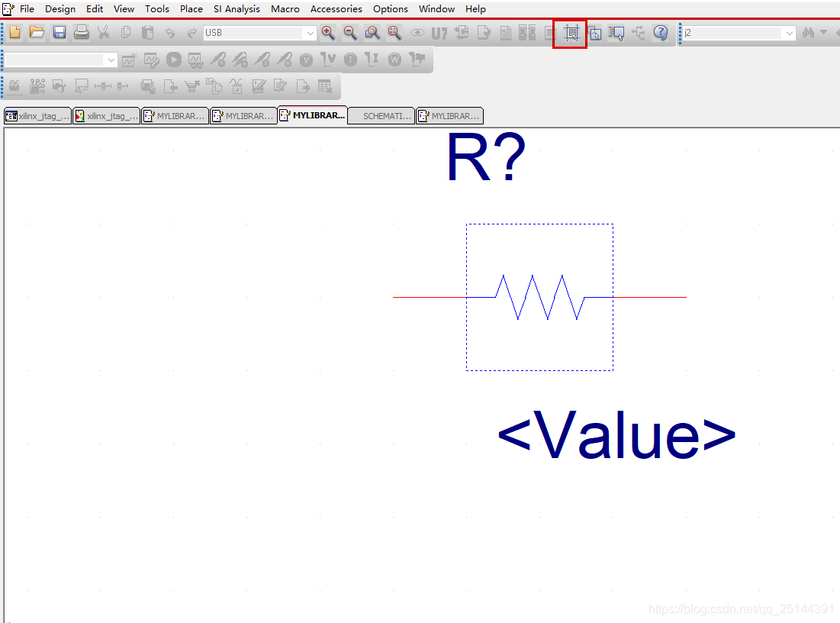Screen dimensions: 840x623
Task: Expand the USB part dropdown
Action: (310, 33)
